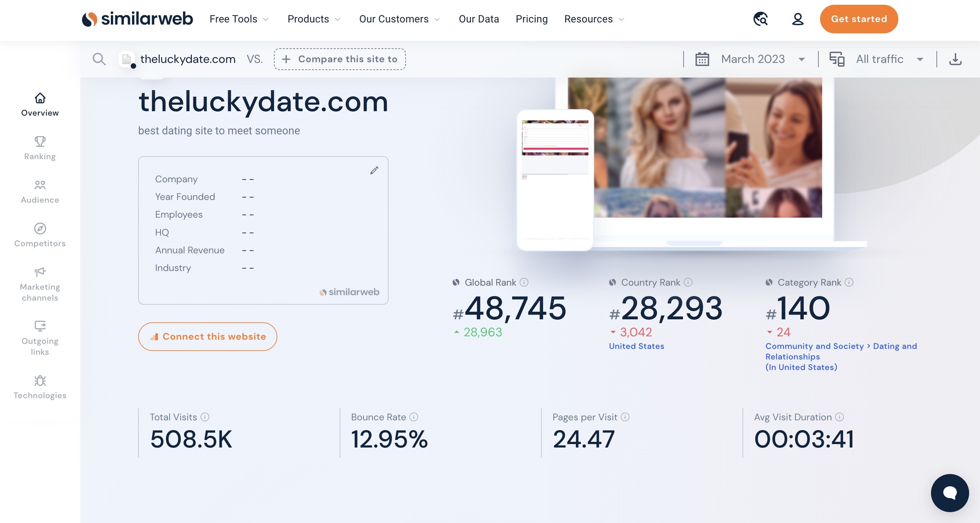980x523 pixels.
Task: Click the Pages per Visit value 24.47
Action: click(584, 439)
